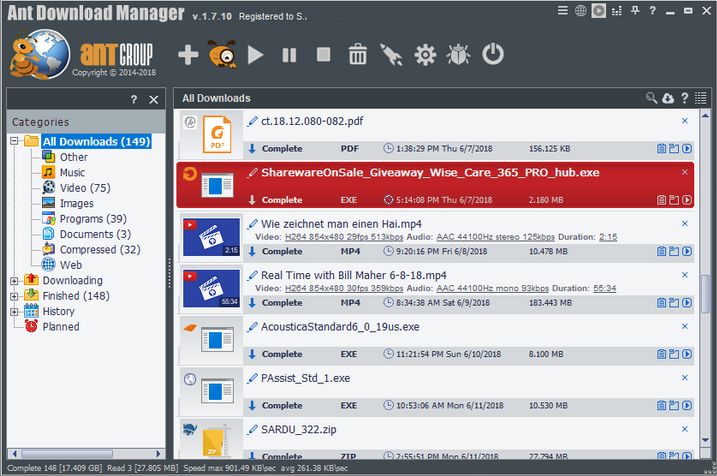Click pencil icon beside AcousticaStandard6_0_19us.exe

click(252, 326)
